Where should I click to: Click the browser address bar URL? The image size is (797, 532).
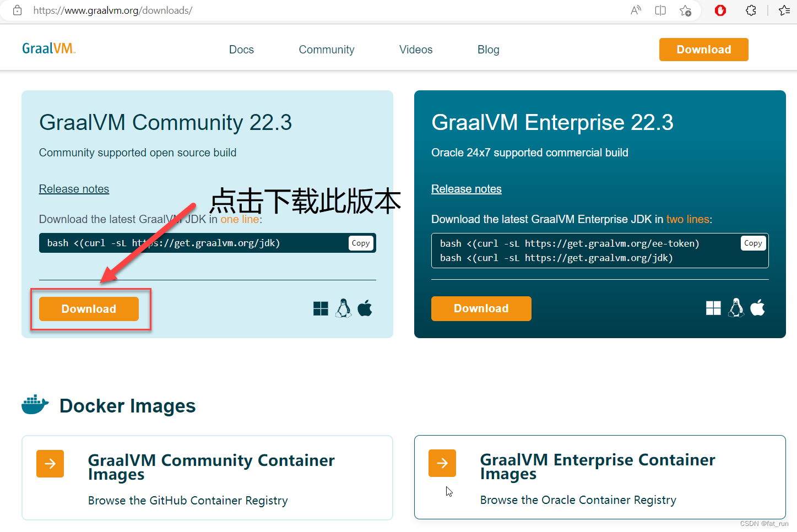(x=113, y=10)
